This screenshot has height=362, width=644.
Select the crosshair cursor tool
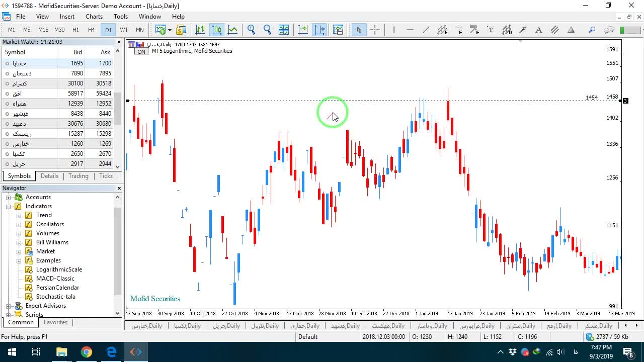pos(375,30)
